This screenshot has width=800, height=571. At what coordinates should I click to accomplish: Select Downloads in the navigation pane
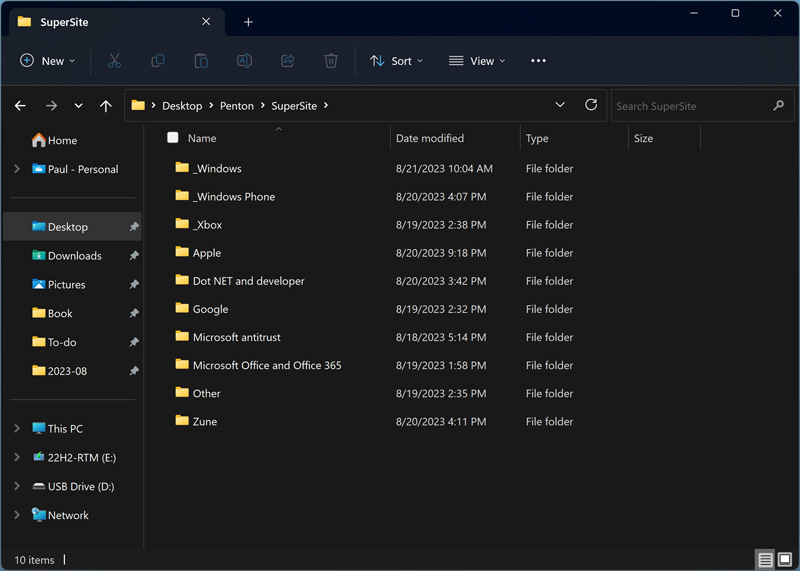point(74,256)
